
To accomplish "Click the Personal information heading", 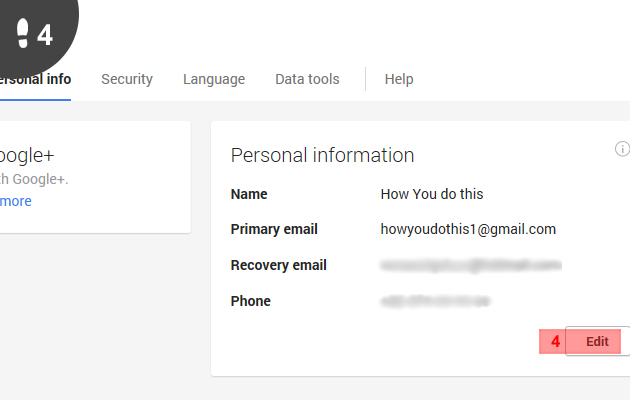I will [322, 155].
